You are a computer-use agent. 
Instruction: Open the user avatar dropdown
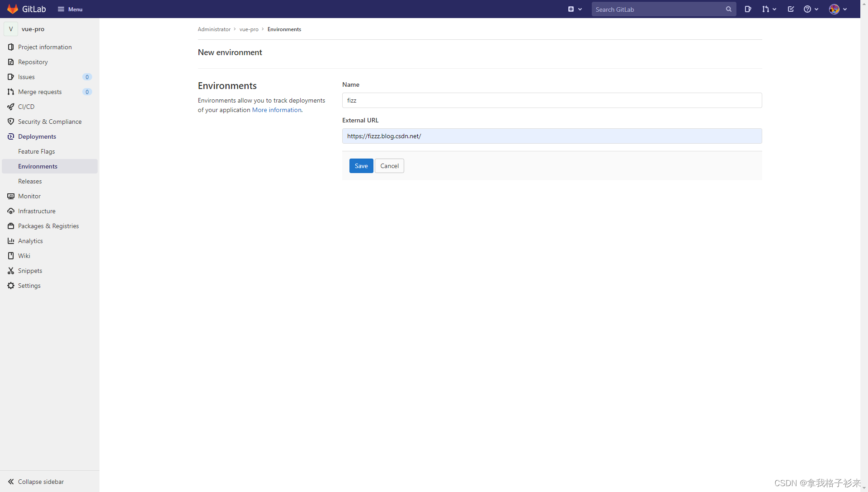[x=838, y=9]
